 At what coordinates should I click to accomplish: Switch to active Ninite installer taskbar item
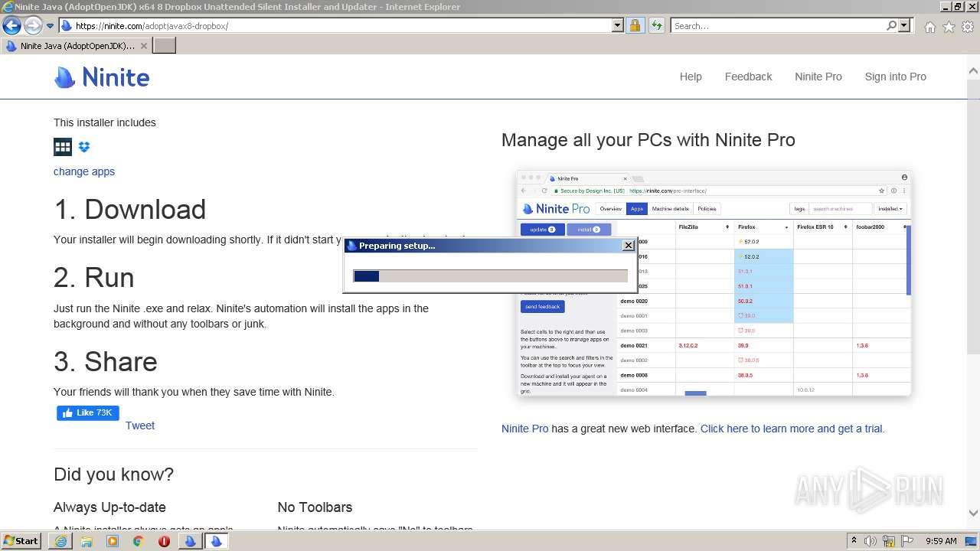[216, 541]
